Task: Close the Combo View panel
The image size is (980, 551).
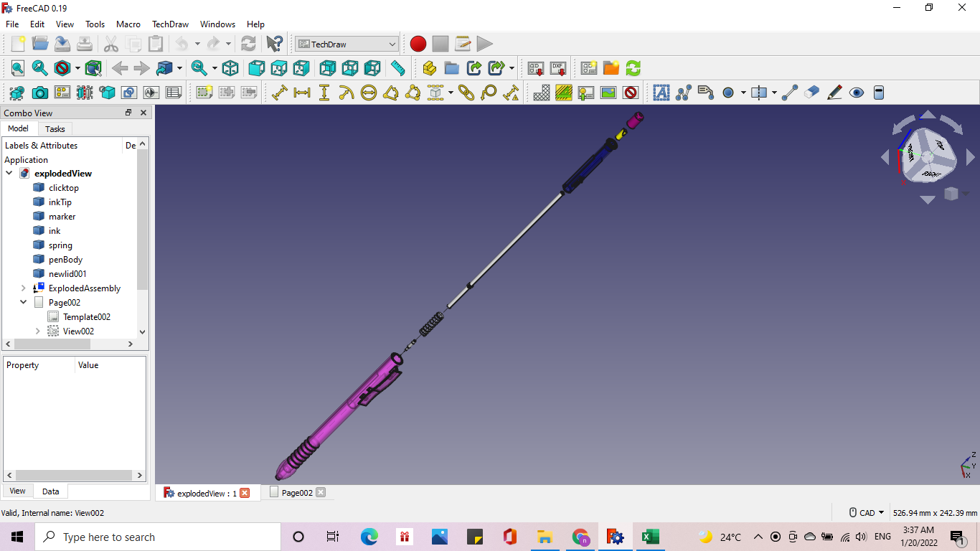Action: pos(143,113)
